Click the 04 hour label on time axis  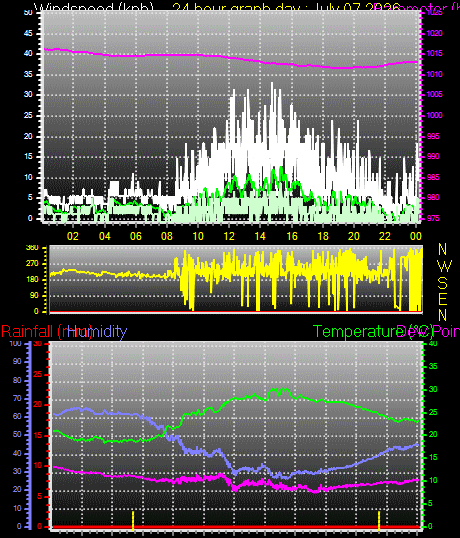[105, 236]
